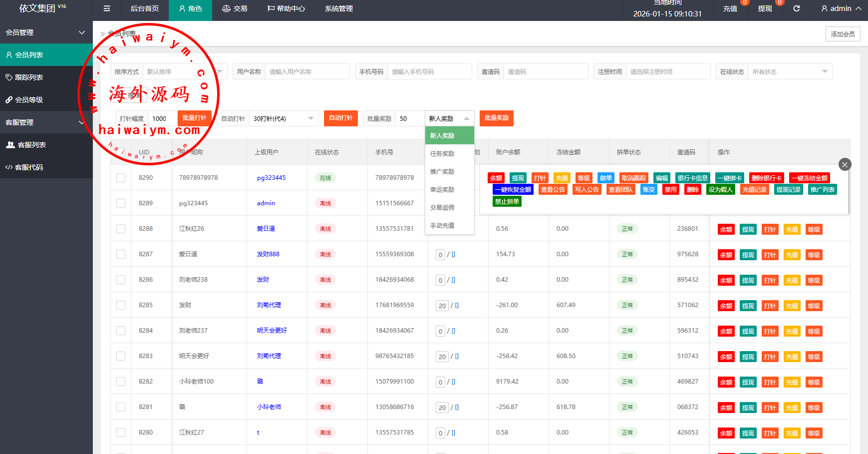The height and width of the screenshot is (454, 868).
Task: Open the 交易 menu with scales icon
Action: coord(235,8)
